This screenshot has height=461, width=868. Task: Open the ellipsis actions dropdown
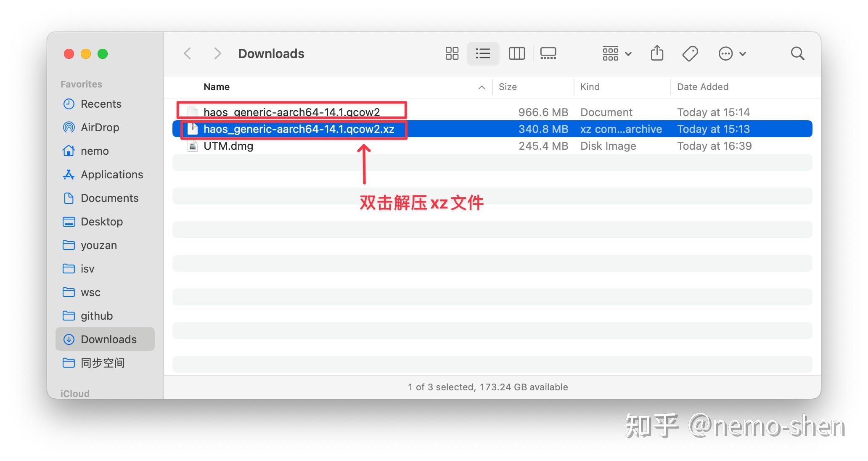click(x=726, y=53)
